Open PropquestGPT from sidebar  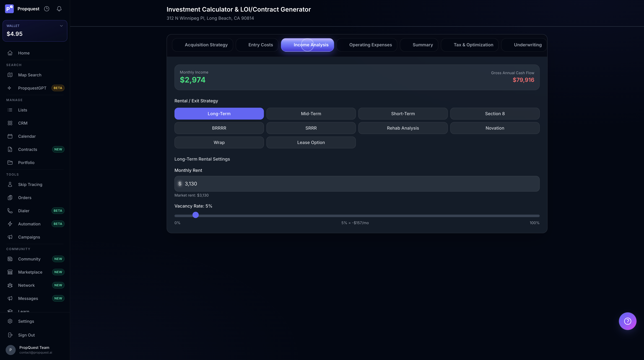pos(35,88)
